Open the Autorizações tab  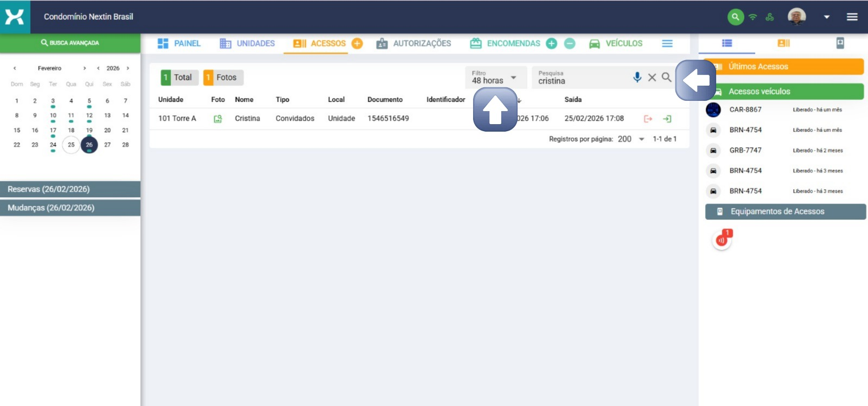414,43
